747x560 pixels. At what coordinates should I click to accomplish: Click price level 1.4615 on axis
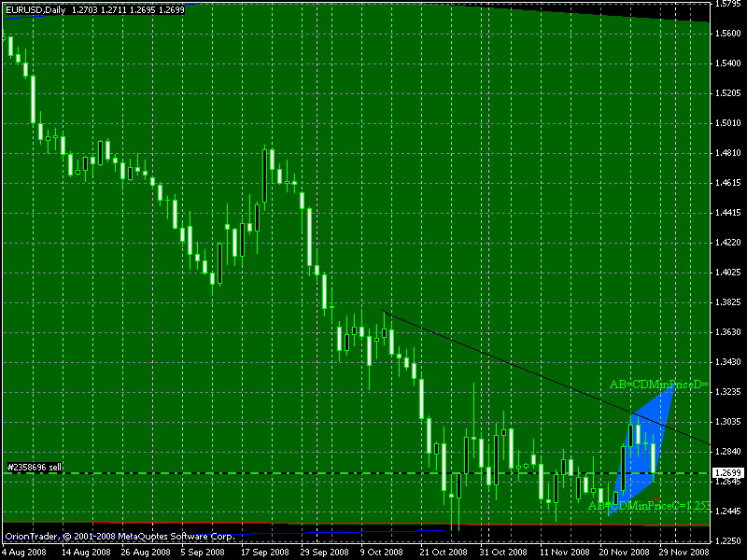pyautogui.click(x=728, y=183)
